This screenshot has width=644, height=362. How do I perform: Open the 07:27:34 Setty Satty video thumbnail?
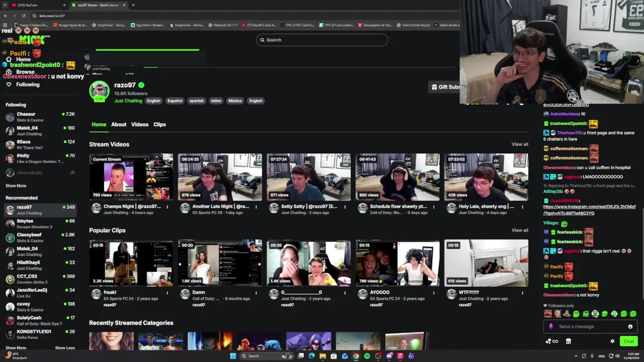click(308, 177)
